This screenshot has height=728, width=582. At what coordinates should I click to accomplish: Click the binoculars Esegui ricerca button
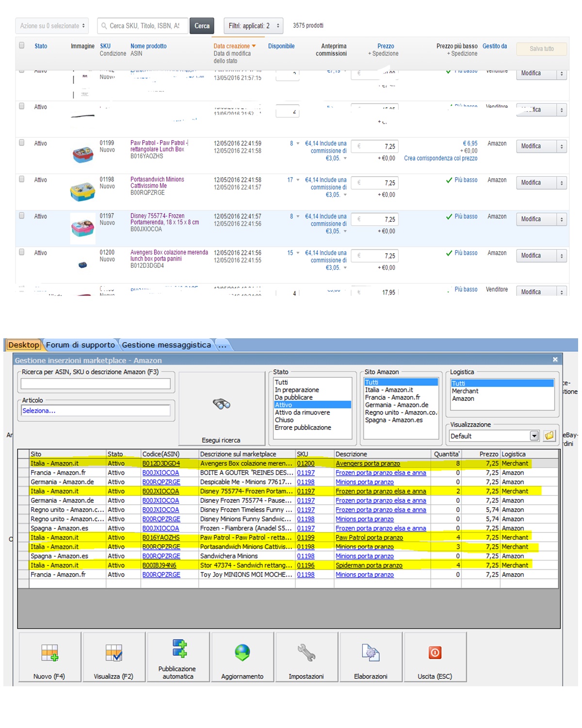[x=222, y=409]
